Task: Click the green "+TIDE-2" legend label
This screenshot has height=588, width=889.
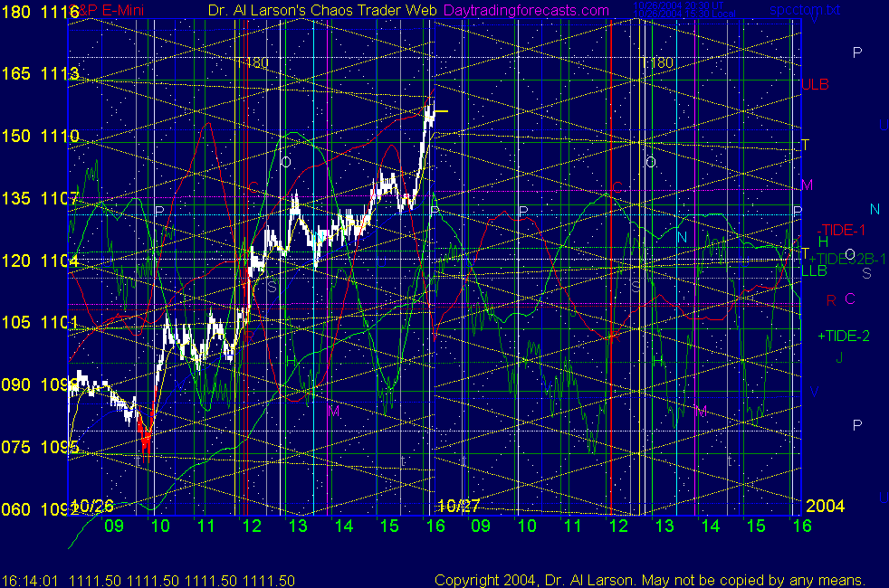Action: (844, 336)
